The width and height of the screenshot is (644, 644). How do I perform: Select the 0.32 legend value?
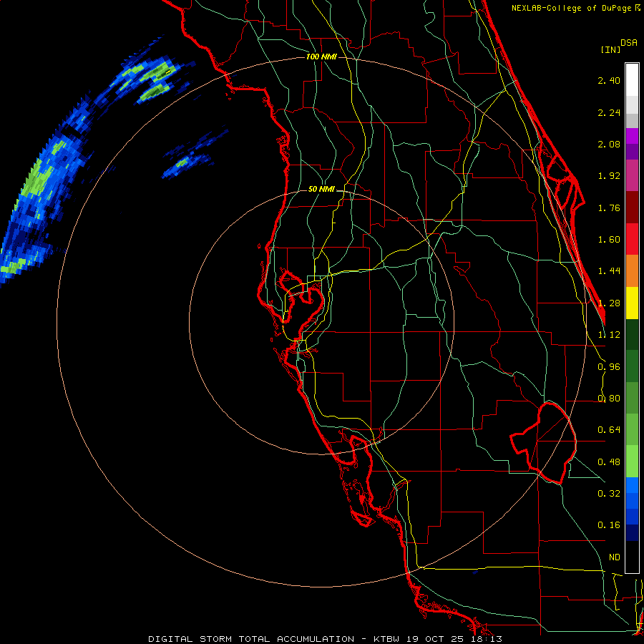coord(609,494)
